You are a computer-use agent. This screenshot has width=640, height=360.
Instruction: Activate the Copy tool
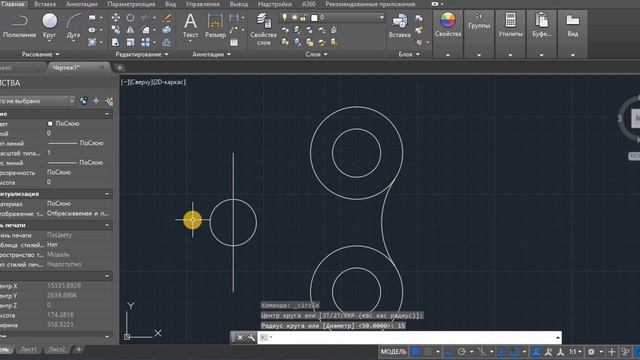coord(116,30)
